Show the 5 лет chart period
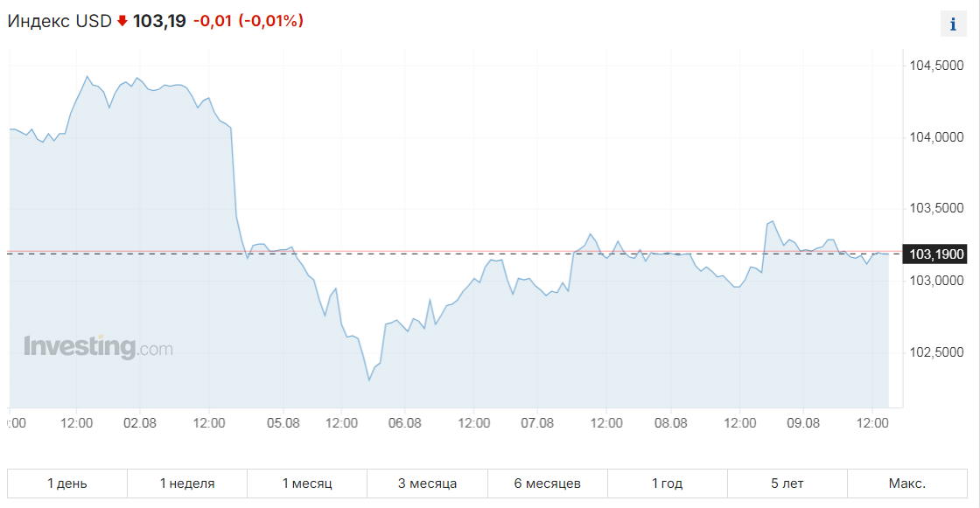The width and height of the screenshot is (980, 508). point(787,483)
